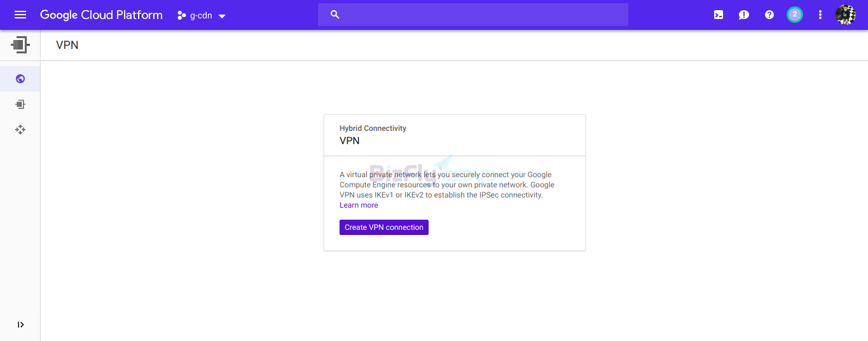
Task: Click the VPN page header title
Action: pyautogui.click(x=67, y=45)
